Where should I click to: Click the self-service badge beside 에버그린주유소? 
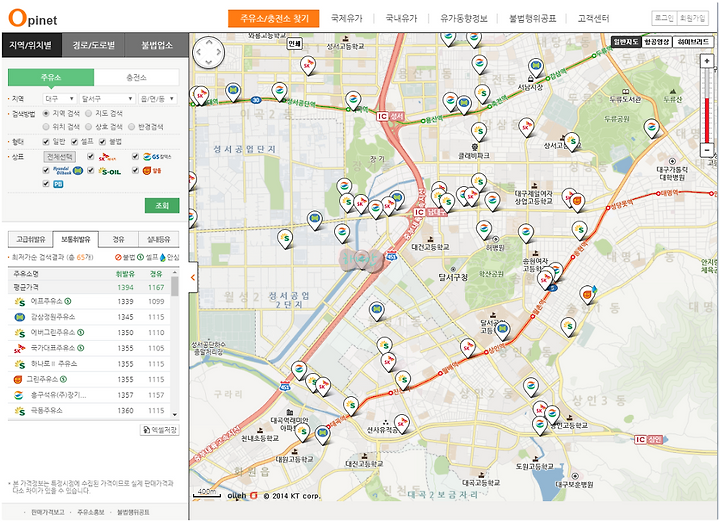[x=81, y=332]
